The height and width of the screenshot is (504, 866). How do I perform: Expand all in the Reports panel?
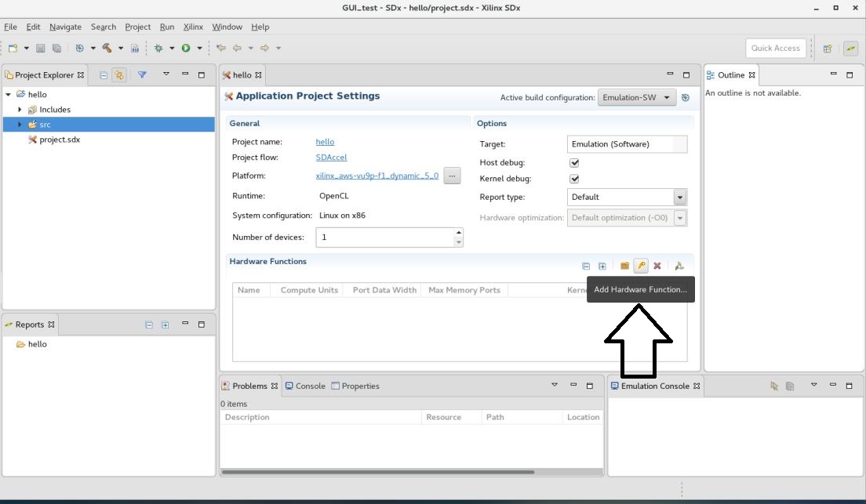[x=166, y=325]
